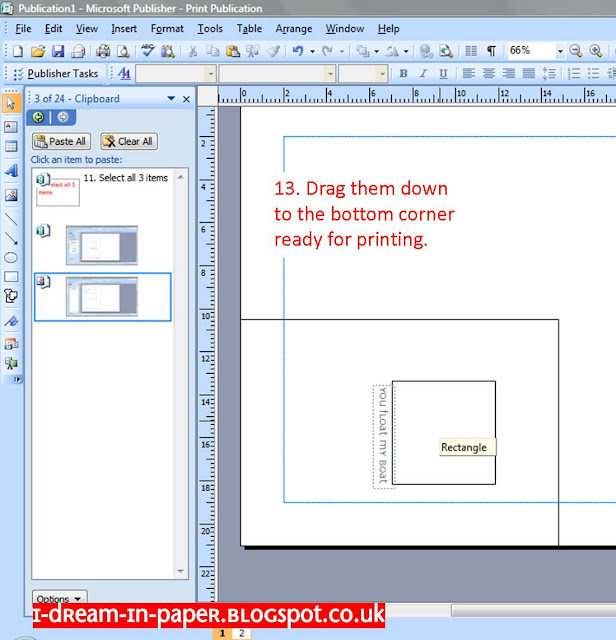The width and height of the screenshot is (616, 640).
Task: Open the font name dropdown
Action: 330,74
